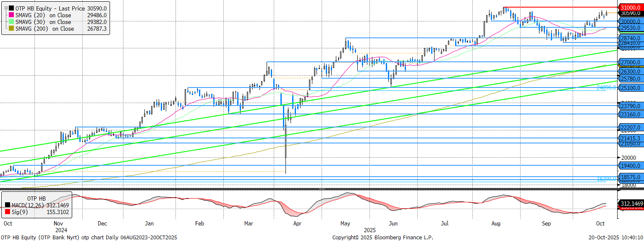The width and height of the screenshot is (644, 241).
Task: Select the black 30590.0 last price tag
Action: tap(630, 13)
